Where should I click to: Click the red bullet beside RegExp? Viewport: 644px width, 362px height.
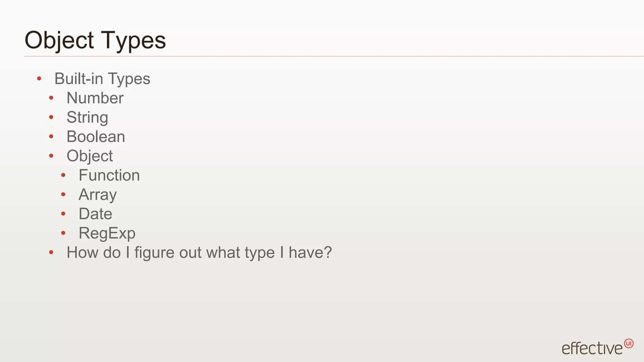[x=63, y=233]
